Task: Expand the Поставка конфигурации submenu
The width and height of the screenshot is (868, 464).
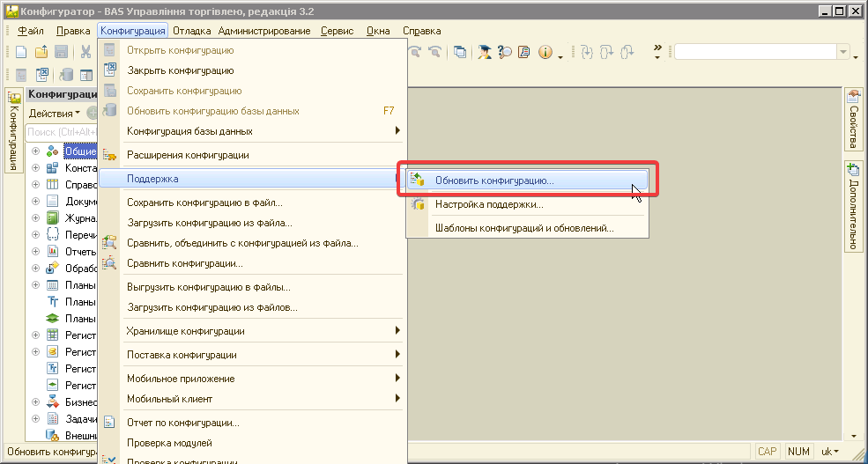Action: pyautogui.click(x=182, y=355)
